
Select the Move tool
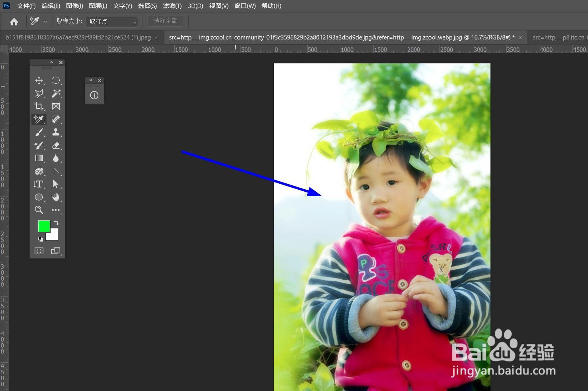[x=39, y=81]
